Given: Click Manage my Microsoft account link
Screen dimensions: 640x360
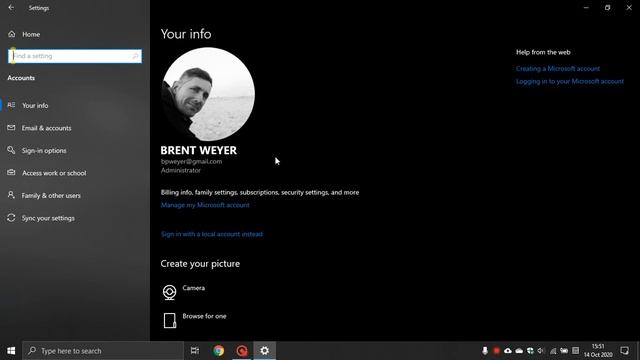Looking at the screenshot, I should (x=205, y=205).
